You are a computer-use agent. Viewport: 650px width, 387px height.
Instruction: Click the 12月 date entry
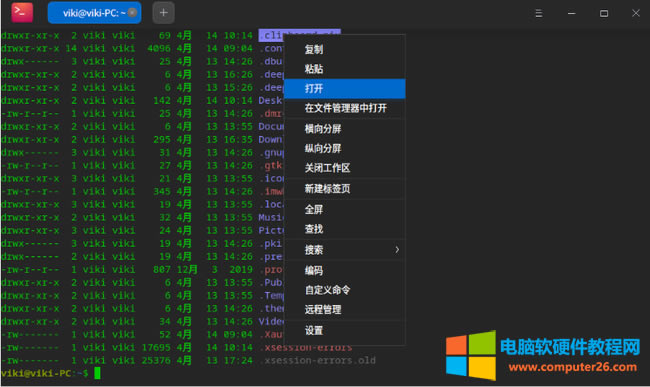pos(187,269)
